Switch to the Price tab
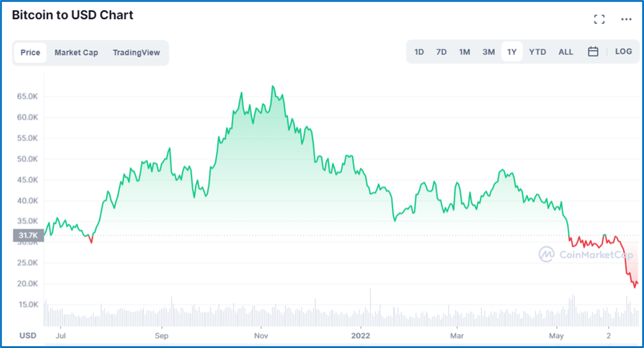The width and height of the screenshot is (644, 348). (30, 52)
